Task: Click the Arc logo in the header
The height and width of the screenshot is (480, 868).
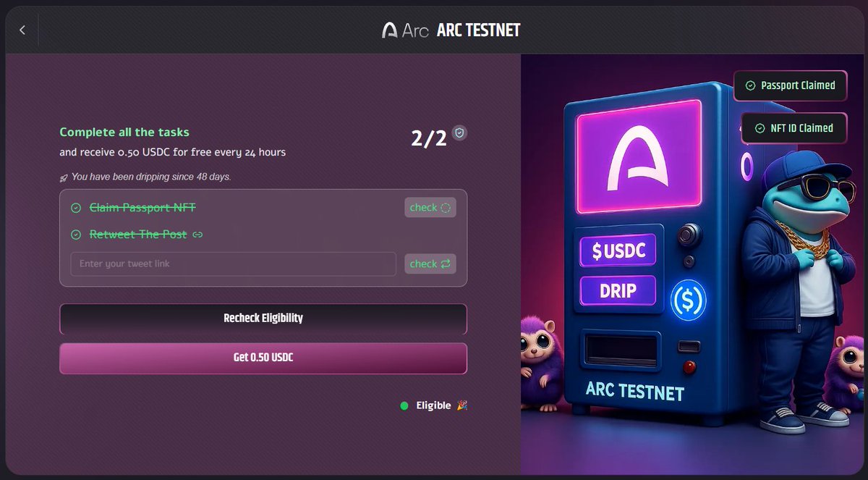Action: point(405,30)
